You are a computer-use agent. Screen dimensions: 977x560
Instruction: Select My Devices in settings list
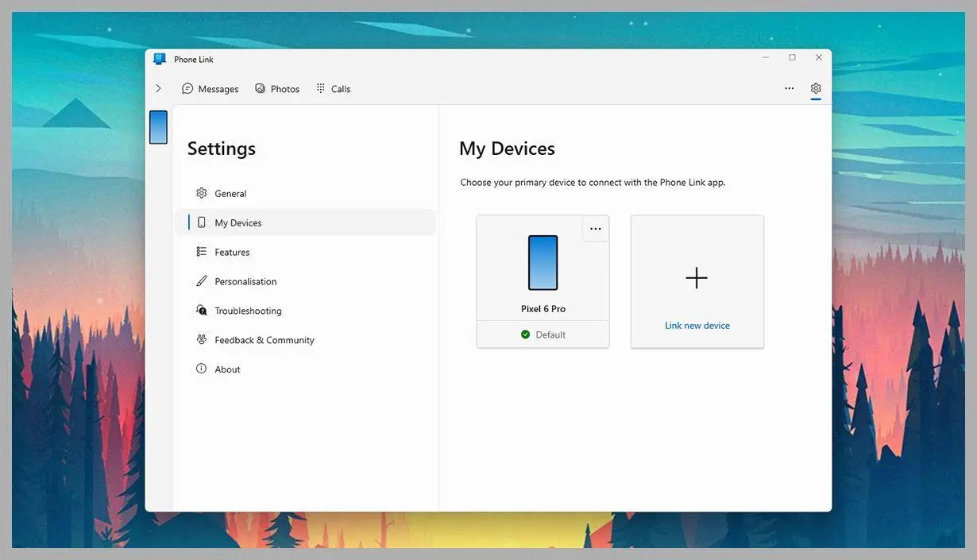tap(305, 222)
